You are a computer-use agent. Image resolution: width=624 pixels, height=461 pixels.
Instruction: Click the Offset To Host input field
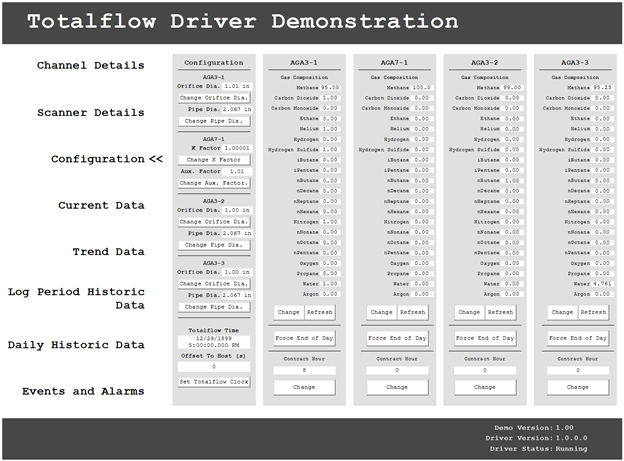tap(214, 367)
